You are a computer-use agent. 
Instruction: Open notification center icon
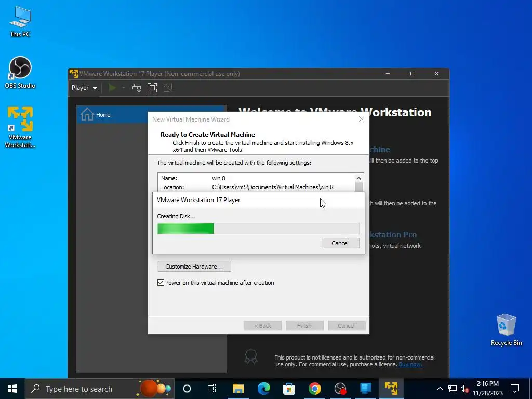(x=515, y=389)
